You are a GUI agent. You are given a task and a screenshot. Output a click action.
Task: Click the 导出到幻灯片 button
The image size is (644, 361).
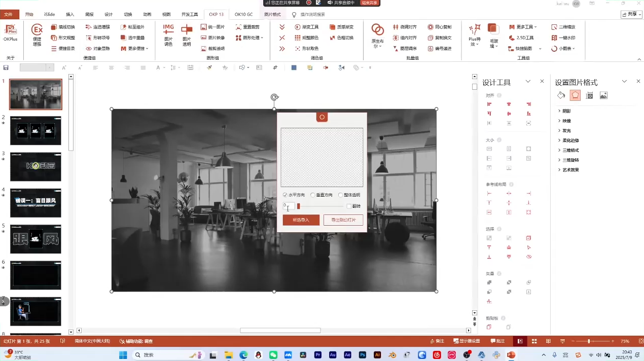point(343,220)
